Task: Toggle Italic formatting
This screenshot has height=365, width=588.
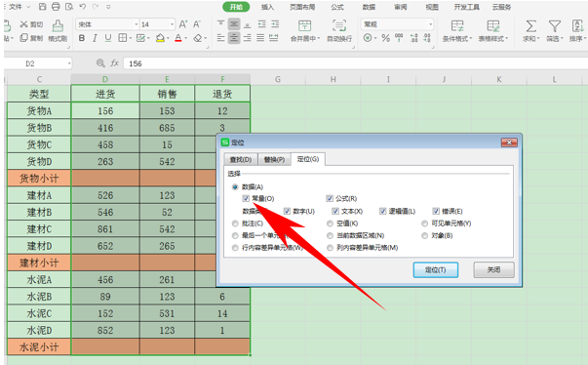Action: tap(95, 38)
